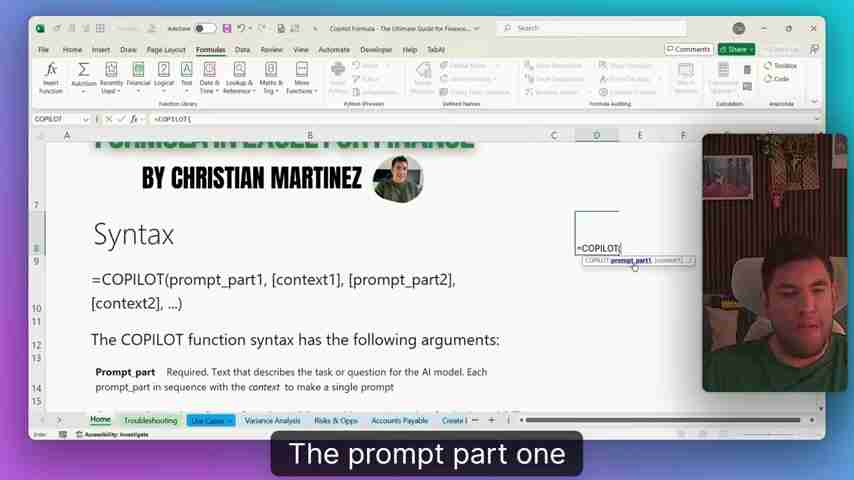Open the AutoSum function icon
The width and height of the screenshot is (854, 480).
tap(83, 69)
